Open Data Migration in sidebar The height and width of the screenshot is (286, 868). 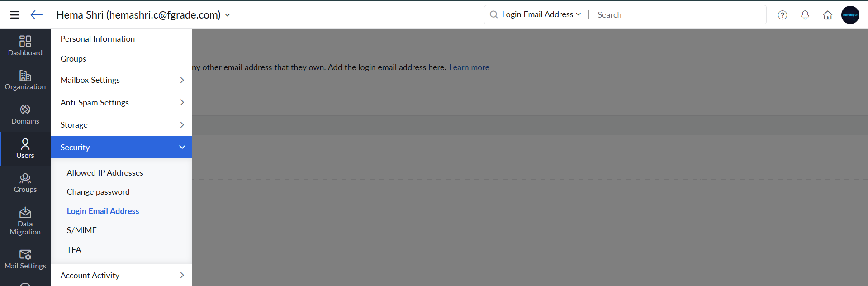(x=25, y=221)
